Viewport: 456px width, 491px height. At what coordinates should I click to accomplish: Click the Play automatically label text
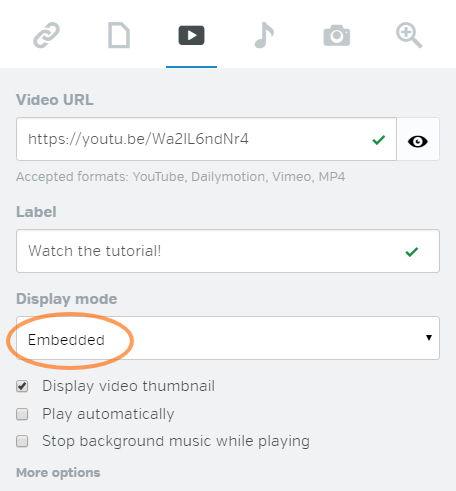(108, 414)
